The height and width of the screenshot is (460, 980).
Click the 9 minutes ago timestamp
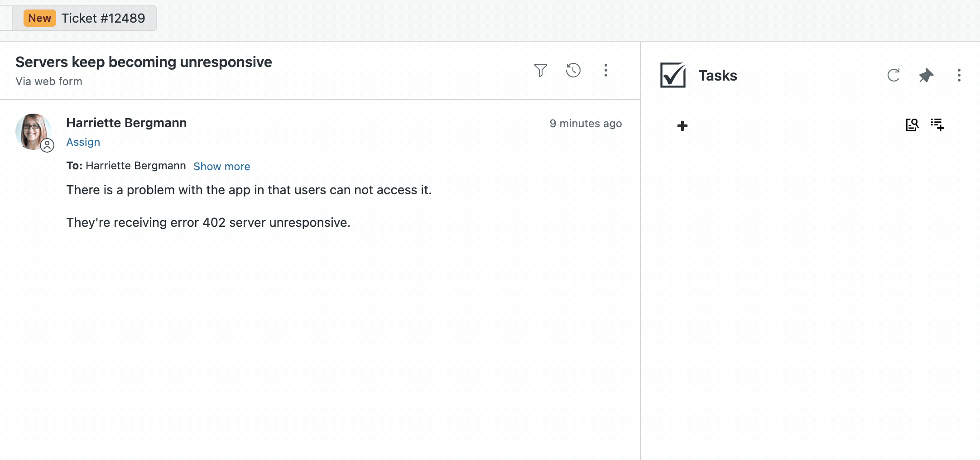click(x=586, y=123)
